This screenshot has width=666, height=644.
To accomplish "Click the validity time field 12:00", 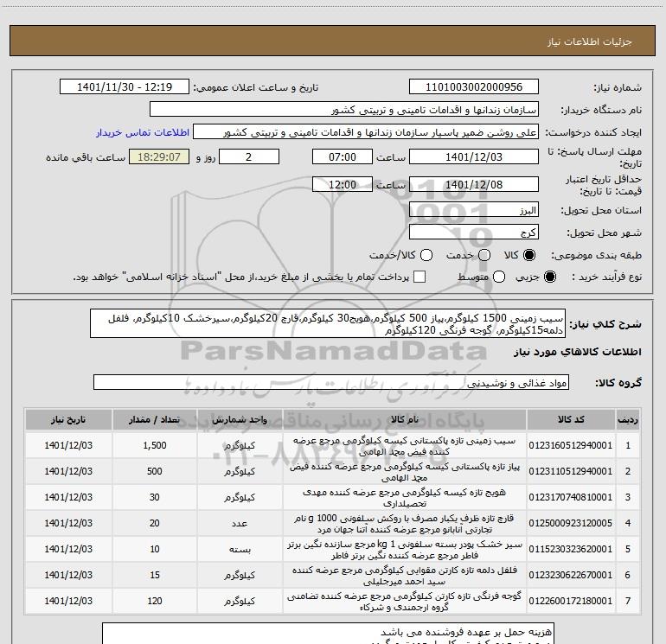I will click(343, 184).
